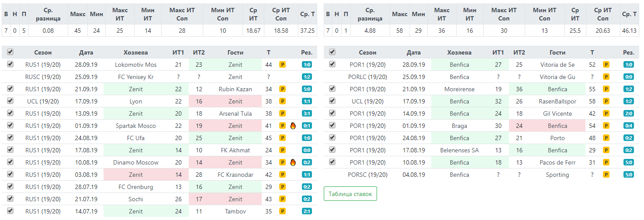Click yellow P badge in Sporting row

pos(606,175)
